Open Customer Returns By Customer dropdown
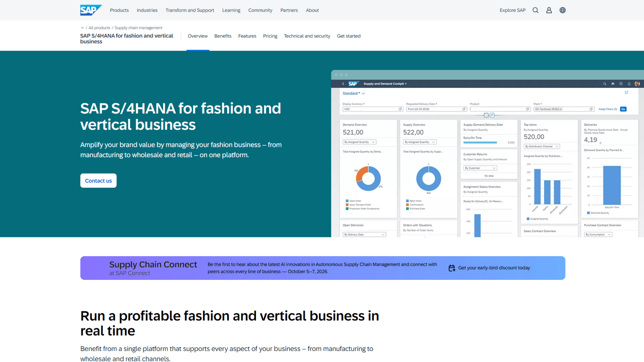The height and width of the screenshot is (362, 644). [480, 168]
